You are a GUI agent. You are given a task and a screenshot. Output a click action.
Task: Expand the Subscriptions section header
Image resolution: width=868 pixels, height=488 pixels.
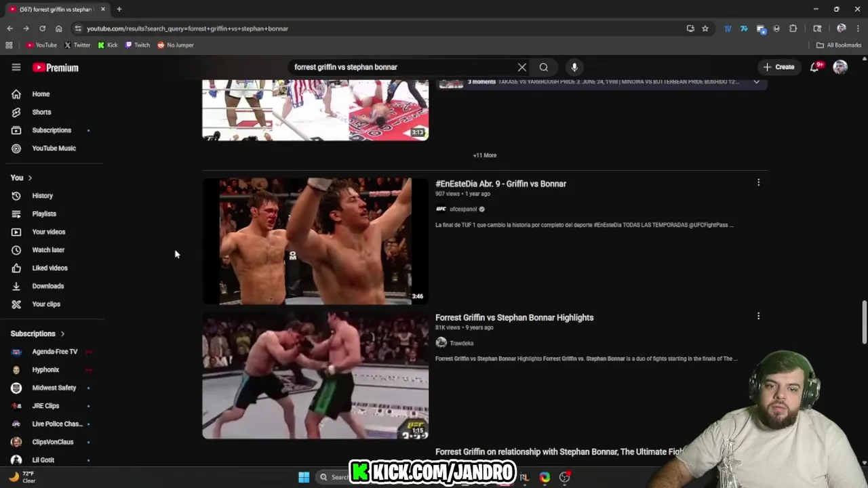coord(37,333)
